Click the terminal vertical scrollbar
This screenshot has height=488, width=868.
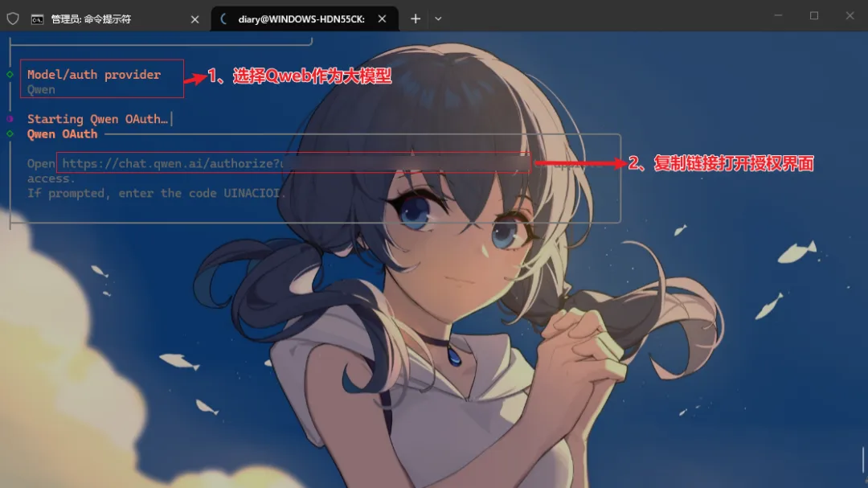coord(863,460)
